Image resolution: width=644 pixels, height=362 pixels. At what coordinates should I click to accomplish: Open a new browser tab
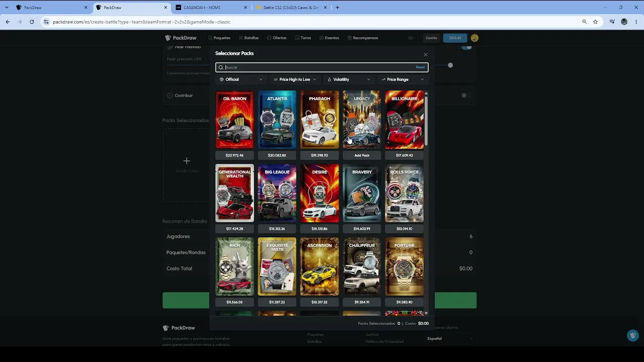[337, 8]
